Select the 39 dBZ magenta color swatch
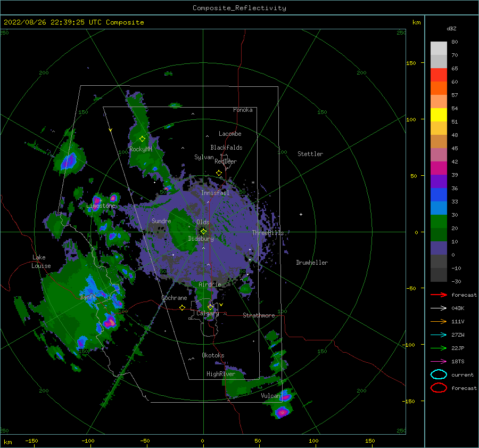This screenshot has width=479, height=448. pyautogui.click(x=439, y=168)
